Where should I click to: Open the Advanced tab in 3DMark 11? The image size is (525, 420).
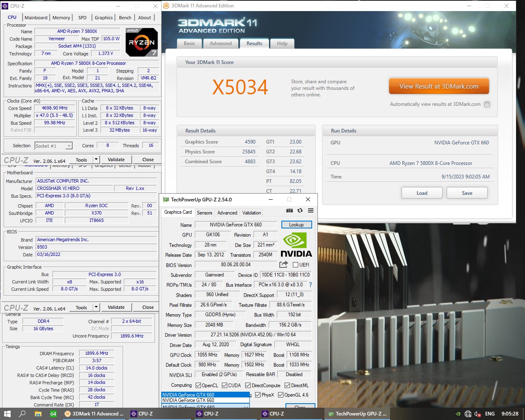click(221, 43)
